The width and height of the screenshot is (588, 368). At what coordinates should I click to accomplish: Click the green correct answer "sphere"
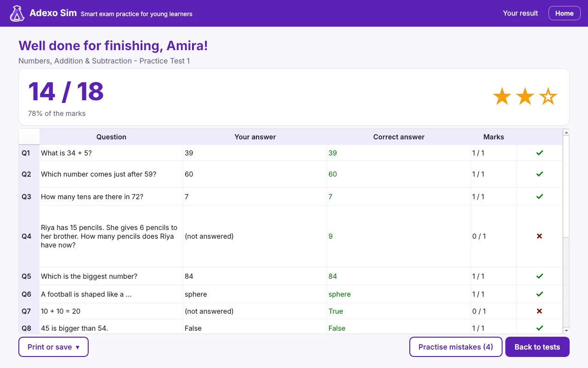pos(339,294)
